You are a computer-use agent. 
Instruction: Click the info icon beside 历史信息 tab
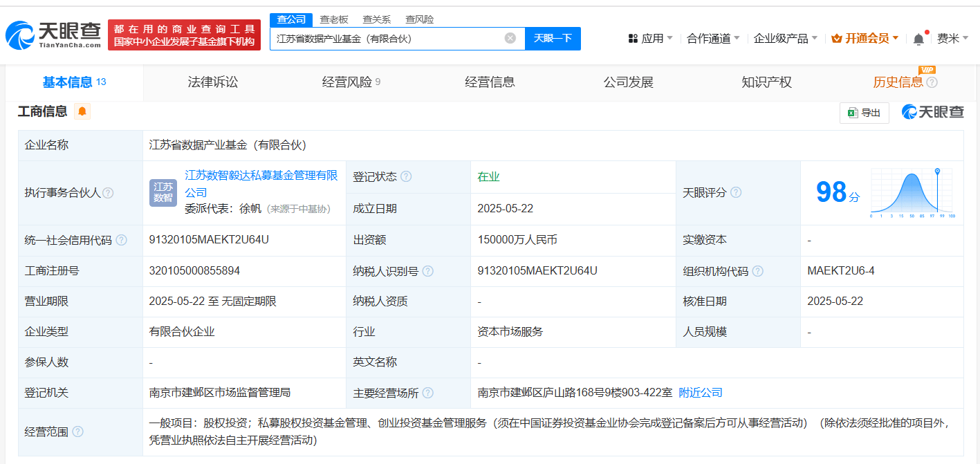pyautogui.click(x=932, y=83)
